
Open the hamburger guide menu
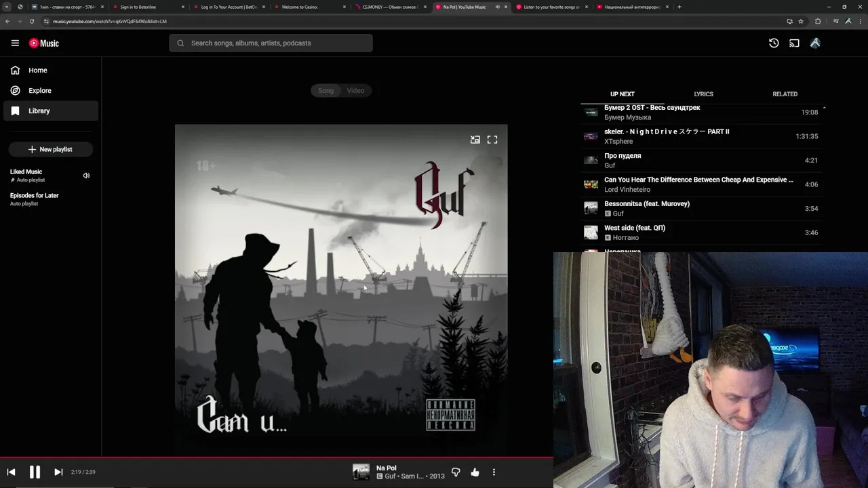point(15,43)
